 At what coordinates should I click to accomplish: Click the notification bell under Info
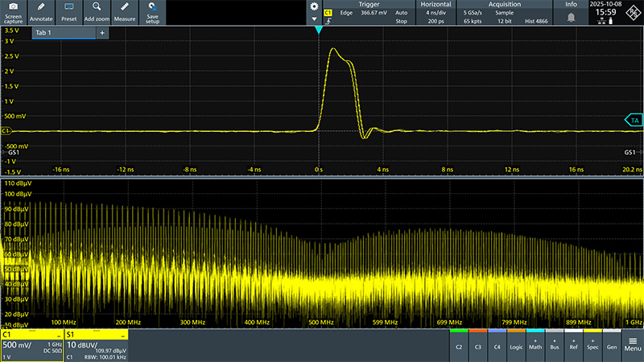[x=571, y=17]
